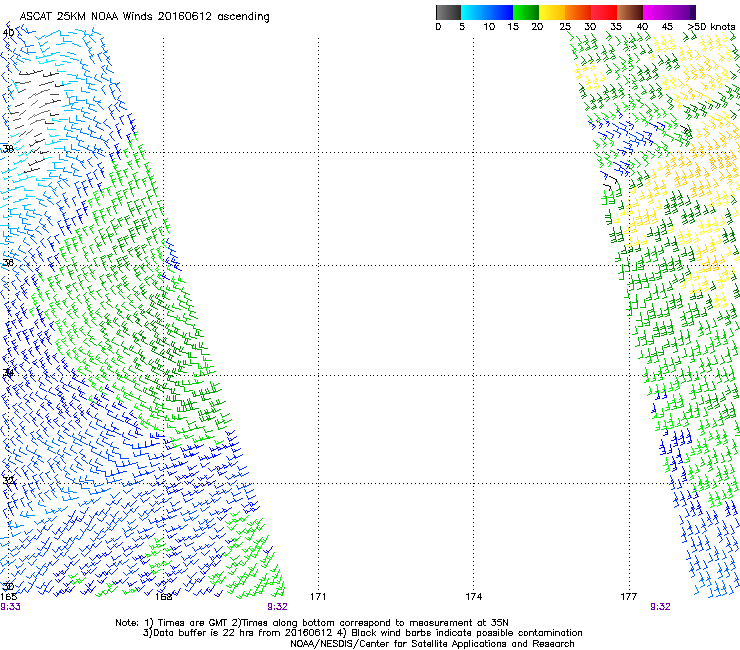
Task: Click the magenta-purple 40-50 knots legend segment
Action: (669, 12)
